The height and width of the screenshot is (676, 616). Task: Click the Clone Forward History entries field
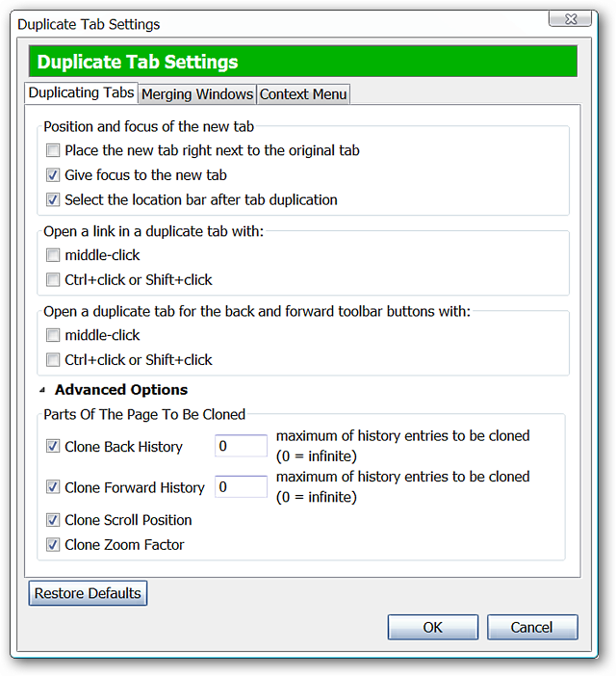(x=241, y=487)
